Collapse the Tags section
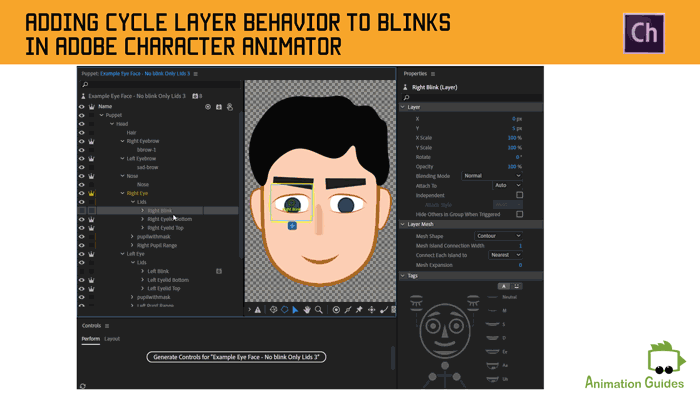 [403, 276]
